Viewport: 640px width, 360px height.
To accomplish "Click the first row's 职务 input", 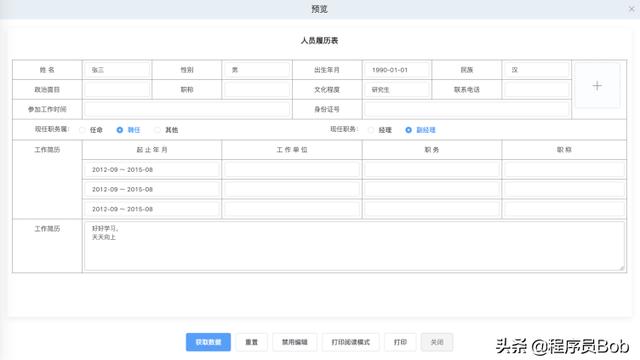I will coord(432,169).
